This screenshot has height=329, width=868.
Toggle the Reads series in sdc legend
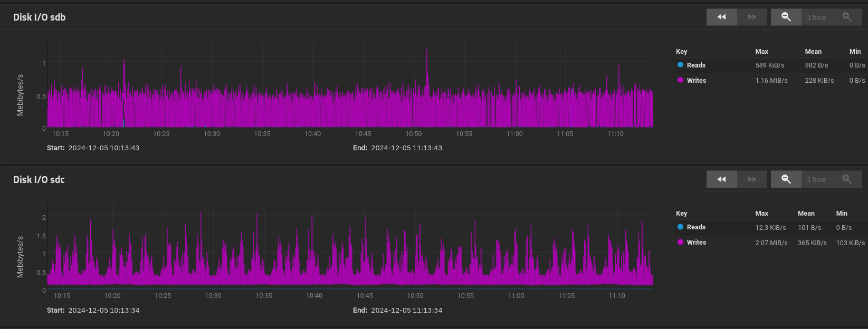[x=695, y=227]
